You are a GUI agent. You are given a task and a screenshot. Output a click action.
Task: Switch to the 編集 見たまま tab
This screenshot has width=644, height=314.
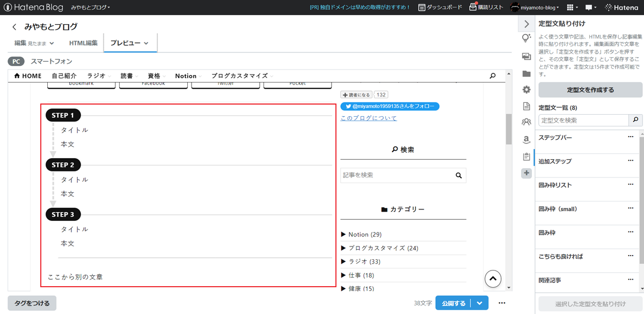pos(34,43)
